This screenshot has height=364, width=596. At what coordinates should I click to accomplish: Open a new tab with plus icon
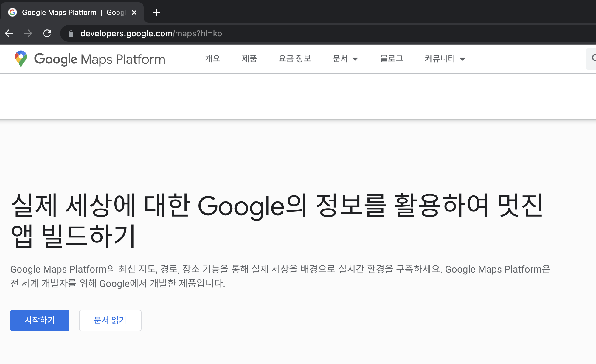(x=156, y=13)
